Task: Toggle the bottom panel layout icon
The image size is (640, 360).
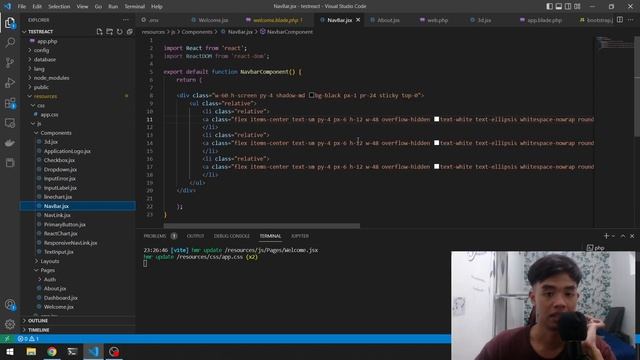Action: [x=559, y=6]
